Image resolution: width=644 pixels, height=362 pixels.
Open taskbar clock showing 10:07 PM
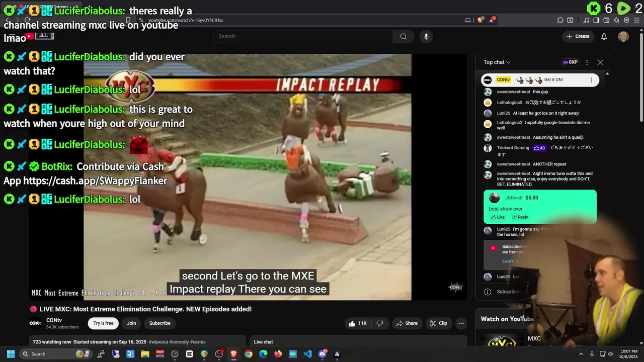628,354
